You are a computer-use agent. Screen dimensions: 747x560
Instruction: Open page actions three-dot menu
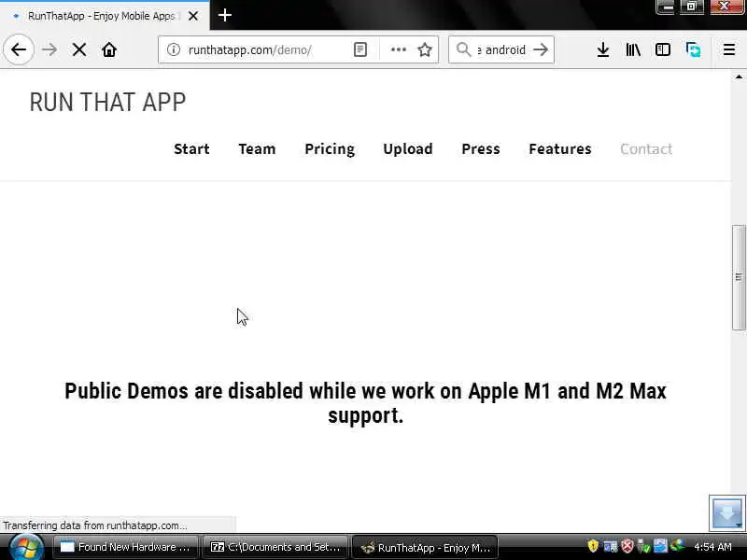(x=399, y=49)
